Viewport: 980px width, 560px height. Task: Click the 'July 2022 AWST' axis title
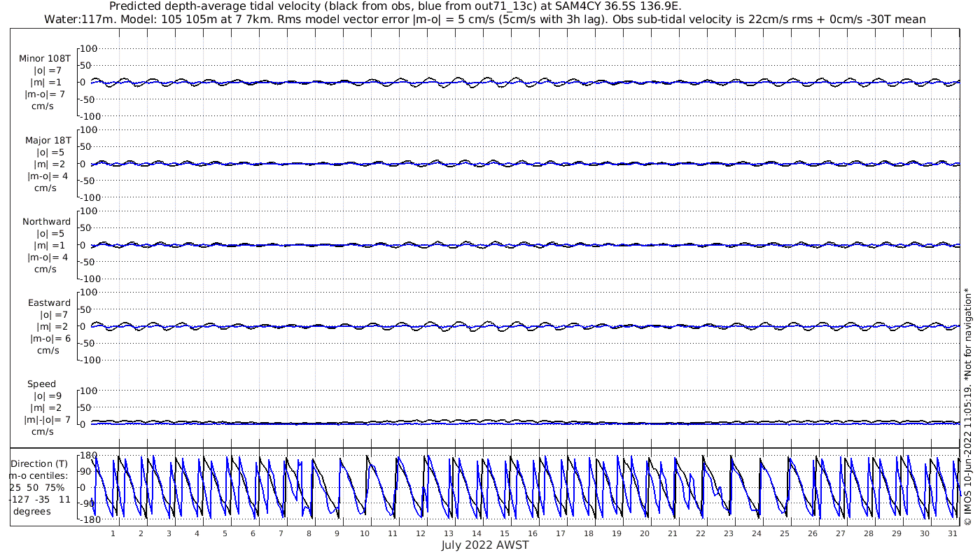(x=485, y=545)
